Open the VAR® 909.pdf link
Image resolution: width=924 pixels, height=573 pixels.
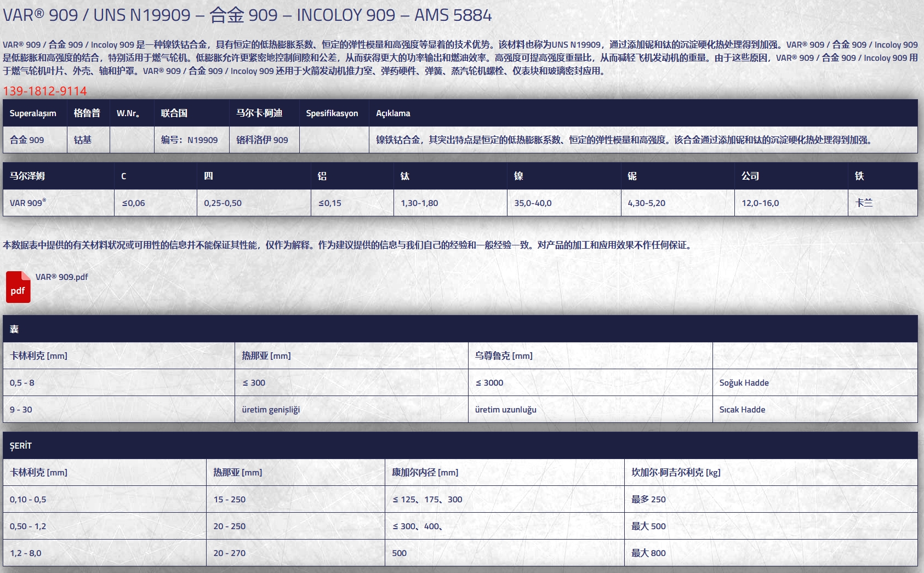pos(61,277)
